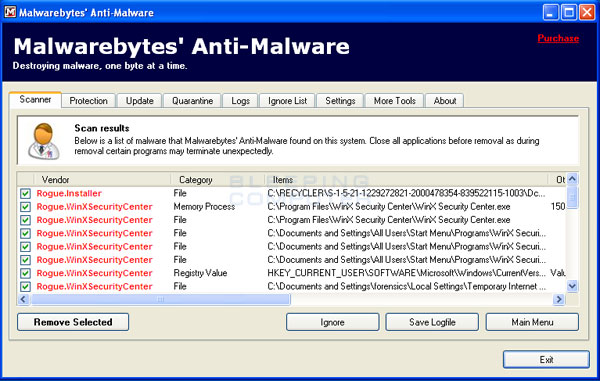Select the Documents and Settings\forensics path item
This screenshot has width=600, height=381.
click(x=406, y=287)
